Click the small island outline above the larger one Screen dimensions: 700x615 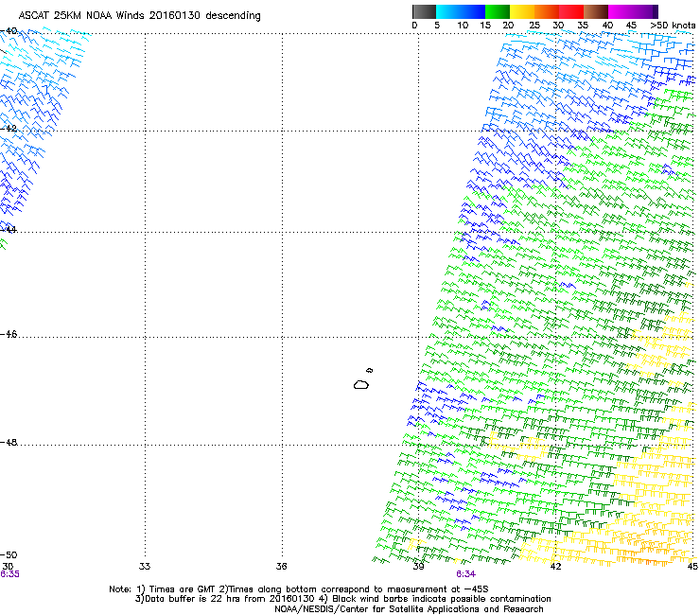369,370
